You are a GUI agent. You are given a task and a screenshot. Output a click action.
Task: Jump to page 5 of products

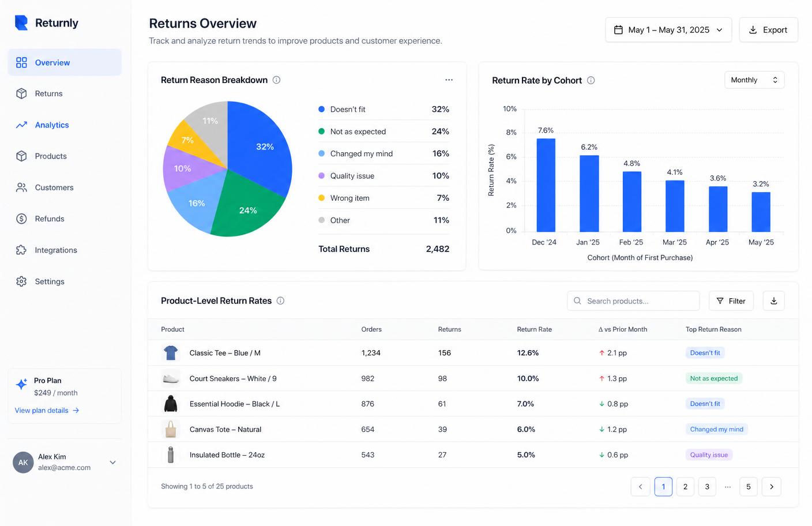(749, 486)
